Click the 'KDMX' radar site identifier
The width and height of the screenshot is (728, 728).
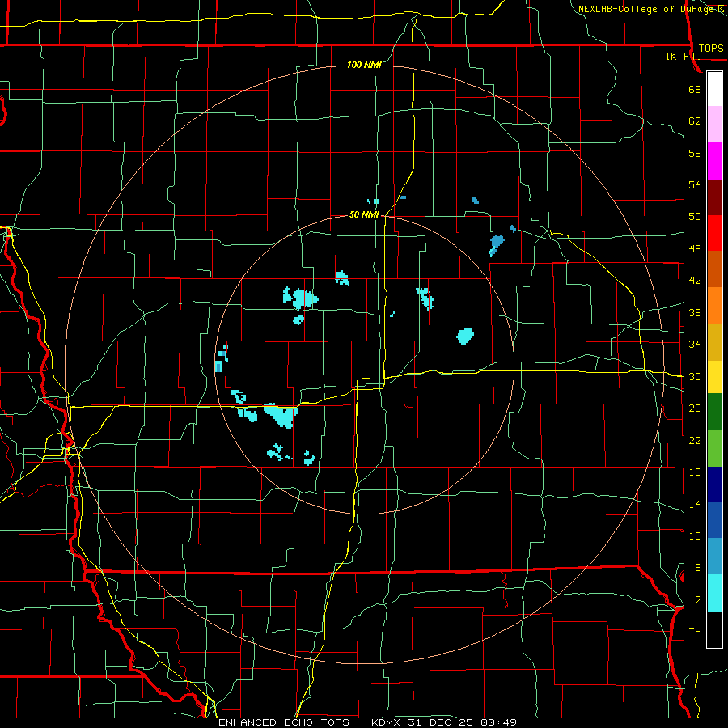tap(387, 722)
